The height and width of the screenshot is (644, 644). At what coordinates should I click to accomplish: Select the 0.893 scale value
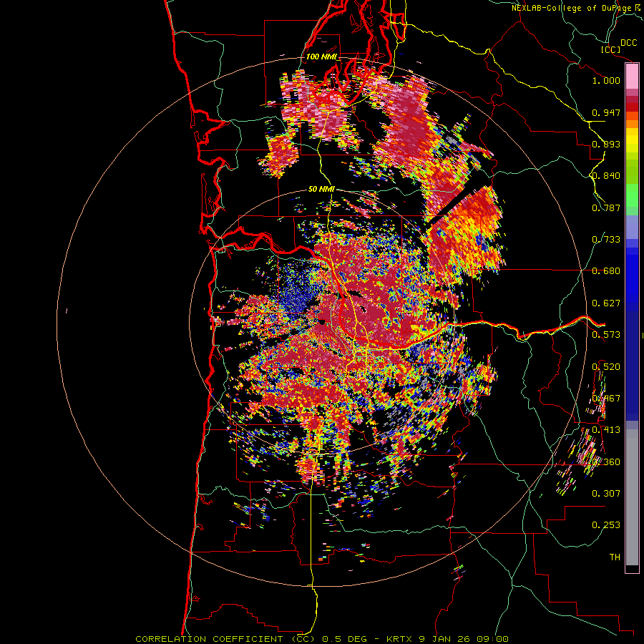606,144
